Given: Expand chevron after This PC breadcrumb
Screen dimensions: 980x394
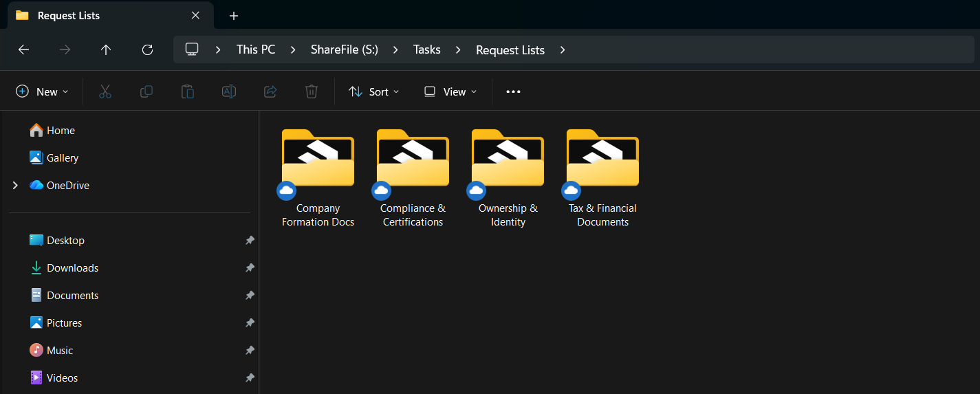Looking at the screenshot, I should point(293,50).
